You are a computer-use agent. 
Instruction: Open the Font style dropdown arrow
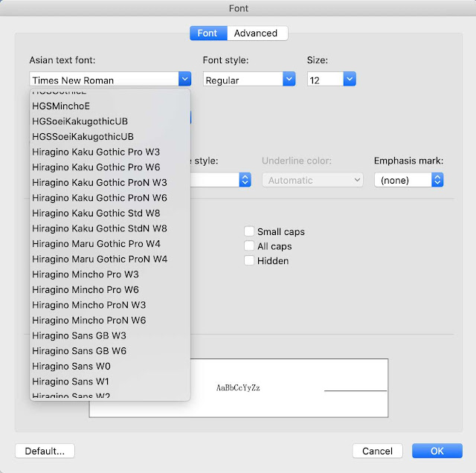[x=289, y=80]
